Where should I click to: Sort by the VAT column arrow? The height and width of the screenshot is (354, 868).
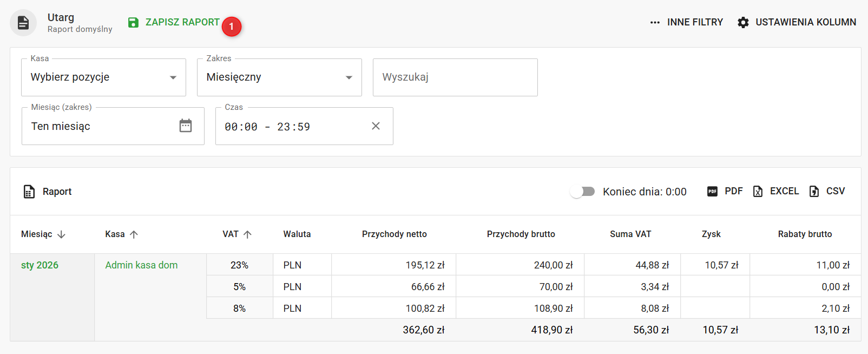pyautogui.click(x=247, y=234)
